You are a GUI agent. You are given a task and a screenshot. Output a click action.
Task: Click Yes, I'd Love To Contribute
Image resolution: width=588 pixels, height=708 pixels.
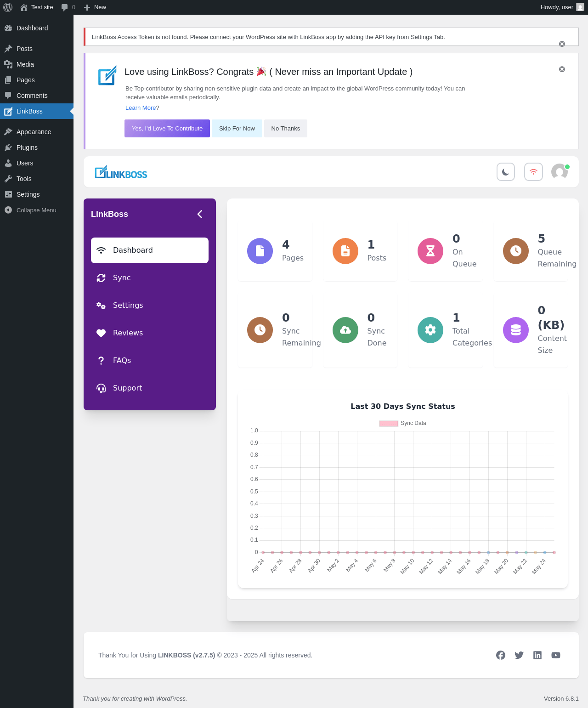coord(167,129)
